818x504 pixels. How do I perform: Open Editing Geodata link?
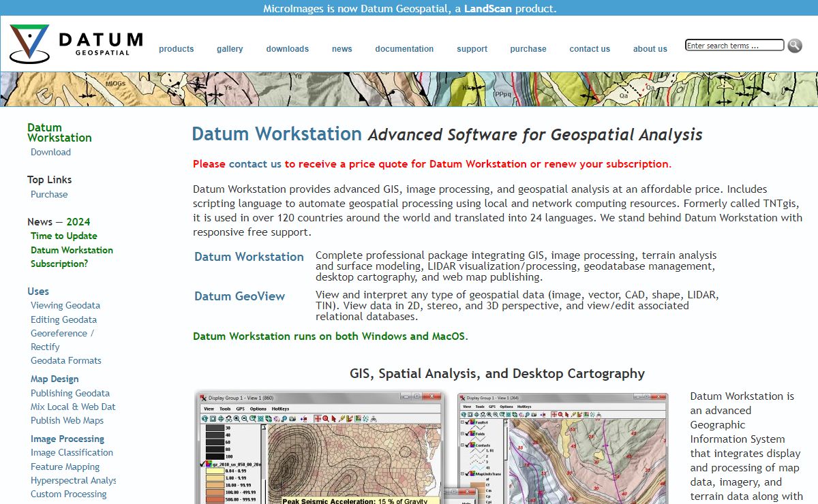click(63, 319)
